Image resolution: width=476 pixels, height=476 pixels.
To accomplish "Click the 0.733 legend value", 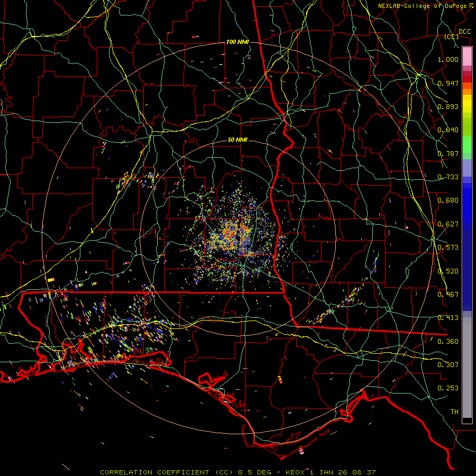I will tap(448, 177).
